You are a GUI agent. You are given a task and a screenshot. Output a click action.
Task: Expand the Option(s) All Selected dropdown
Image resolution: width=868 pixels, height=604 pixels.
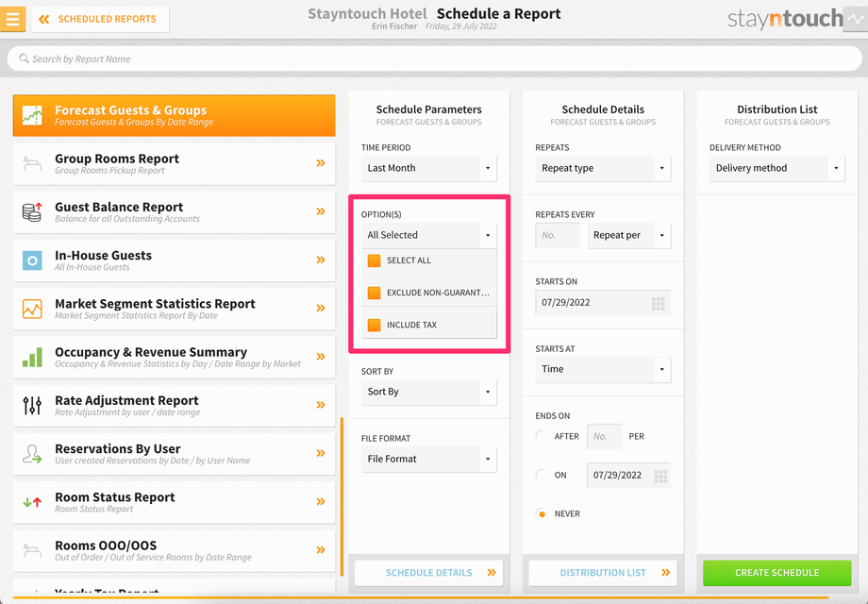(429, 235)
